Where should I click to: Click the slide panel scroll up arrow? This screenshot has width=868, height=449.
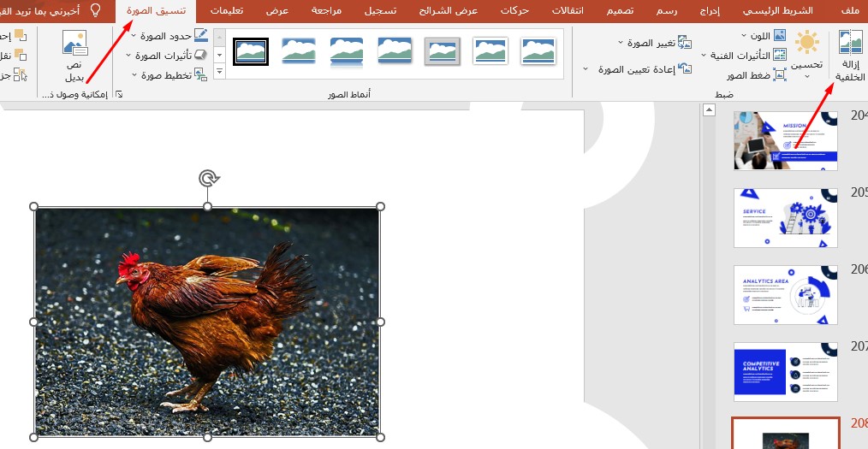click(x=709, y=110)
